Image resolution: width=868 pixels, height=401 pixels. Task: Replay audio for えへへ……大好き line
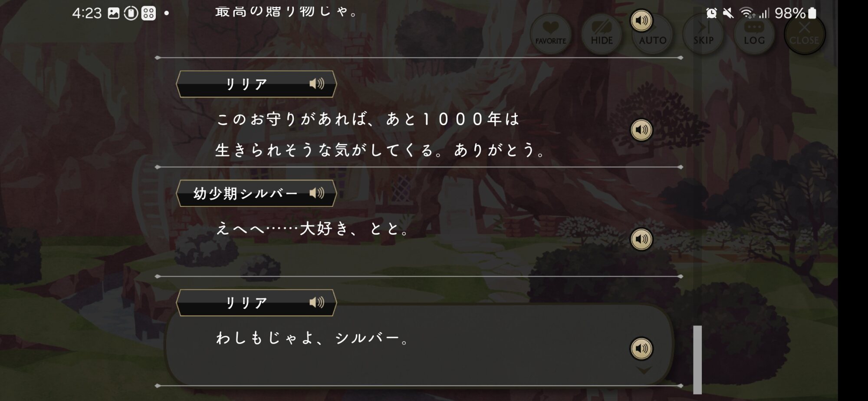pos(641,239)
